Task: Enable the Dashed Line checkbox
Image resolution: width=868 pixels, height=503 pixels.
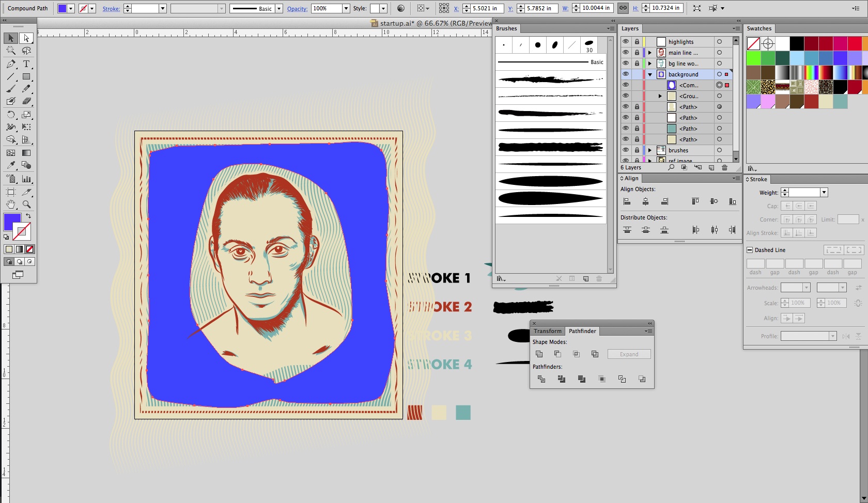Action: (x=750, y=250)
